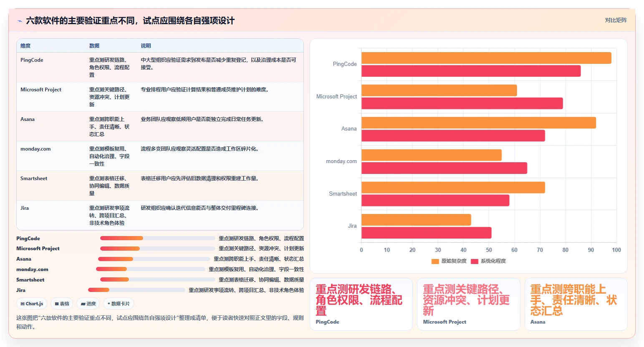This screenshot has height=347, width=644.
Task: Toggle the 系统化程度 legend swatch
Action: point(474,261)
